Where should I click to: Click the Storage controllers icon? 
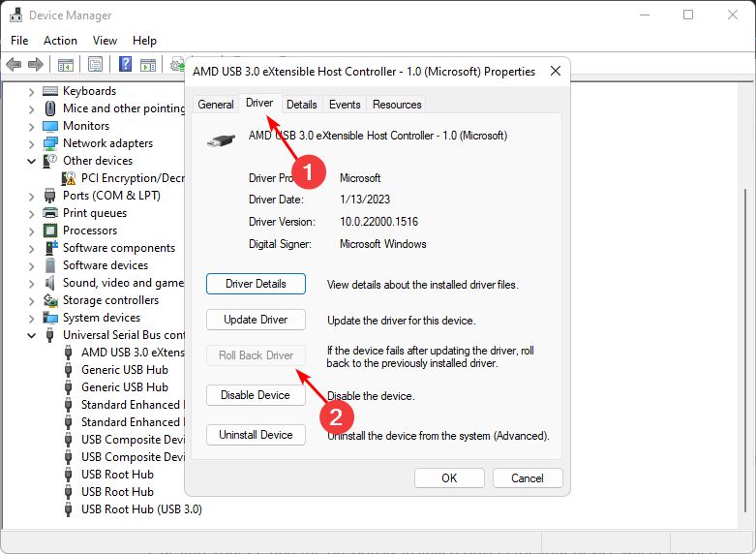point(50,300)
